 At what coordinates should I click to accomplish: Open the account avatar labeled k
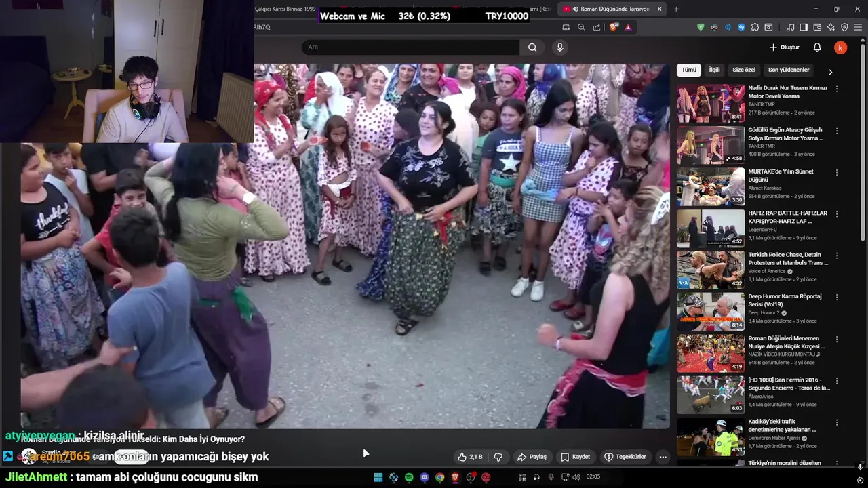tap(840, 47)
